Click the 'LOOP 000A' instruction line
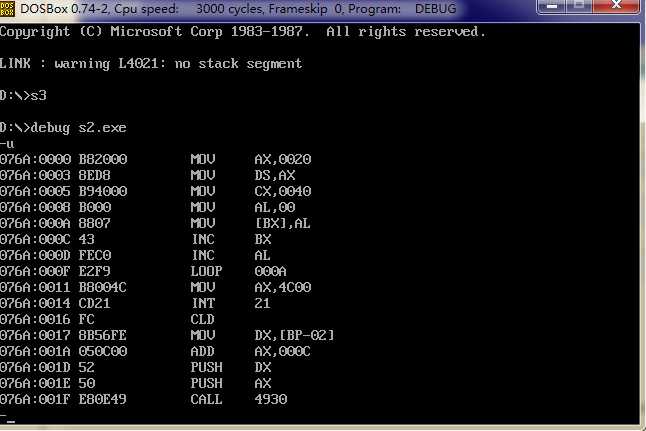The image size is (646, 431). [x=143, y=272]
